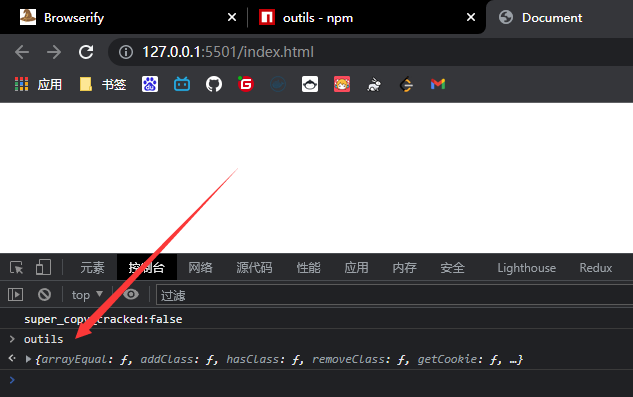Screen dimensions: 633x397
Task: Open the Redux tab
Action: point(596,267)
